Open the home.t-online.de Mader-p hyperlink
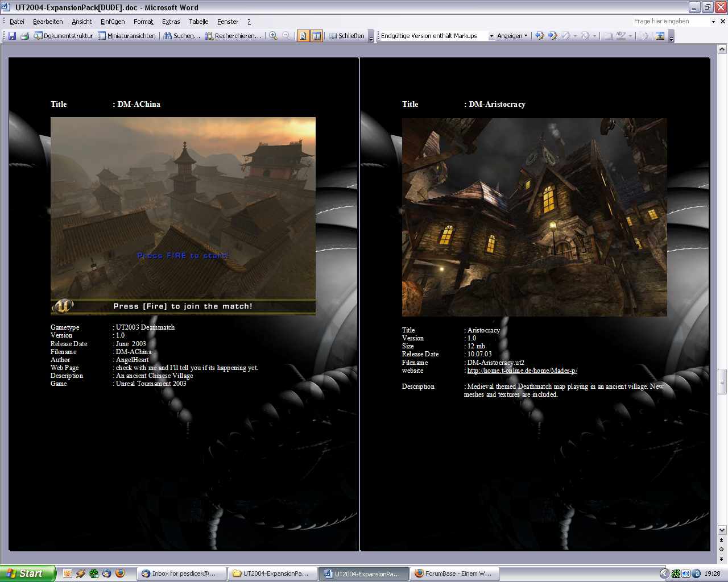The image size is (728, 582). pos(522,371)
